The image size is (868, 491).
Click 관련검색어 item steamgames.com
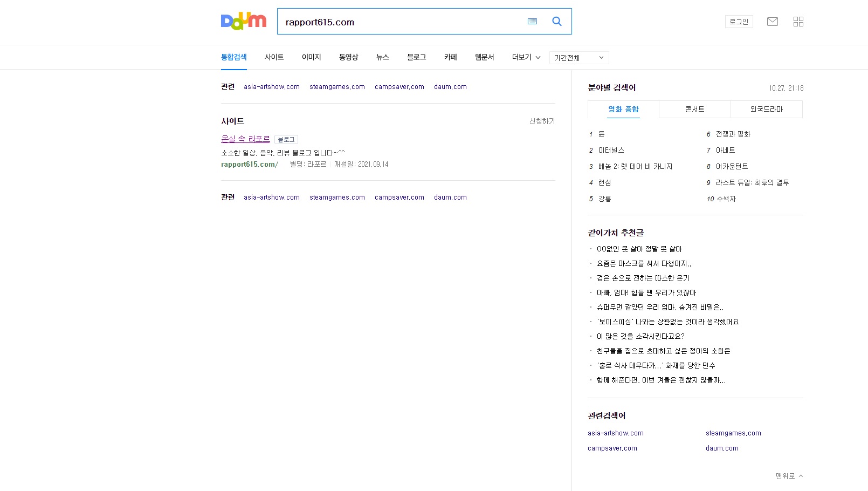coord(733,433)
